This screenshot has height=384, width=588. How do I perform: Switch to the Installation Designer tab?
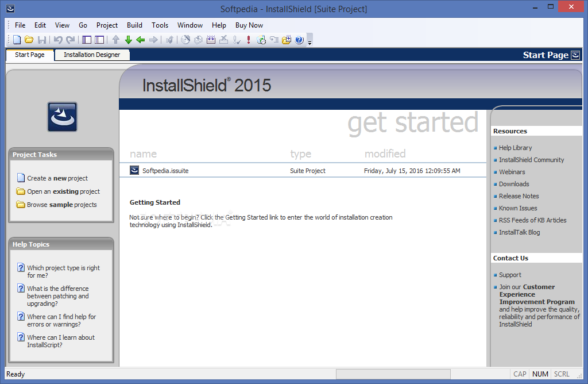point(92,55)
